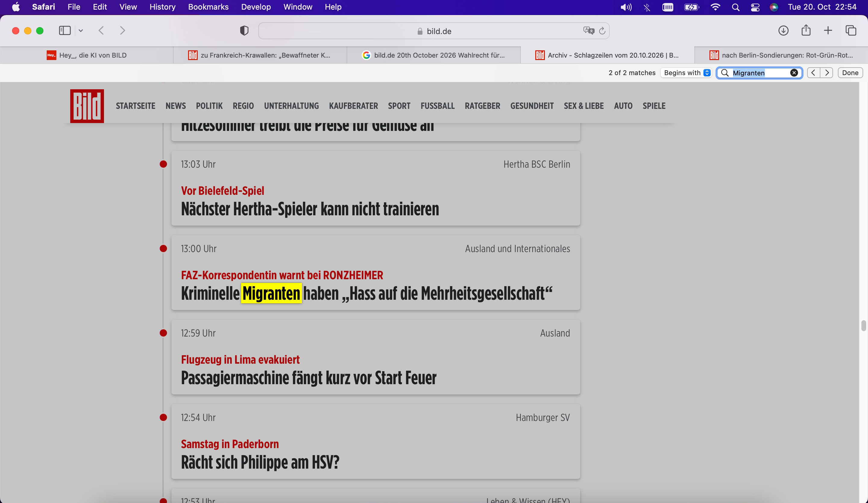Open the Hertha-Spieler headline article
This screenshot has height=503, width=868.
(310, 209)
